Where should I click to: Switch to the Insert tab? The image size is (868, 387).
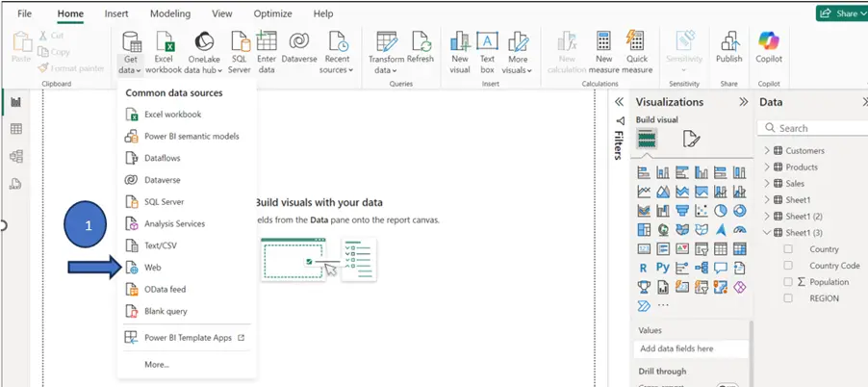[116, 13]
